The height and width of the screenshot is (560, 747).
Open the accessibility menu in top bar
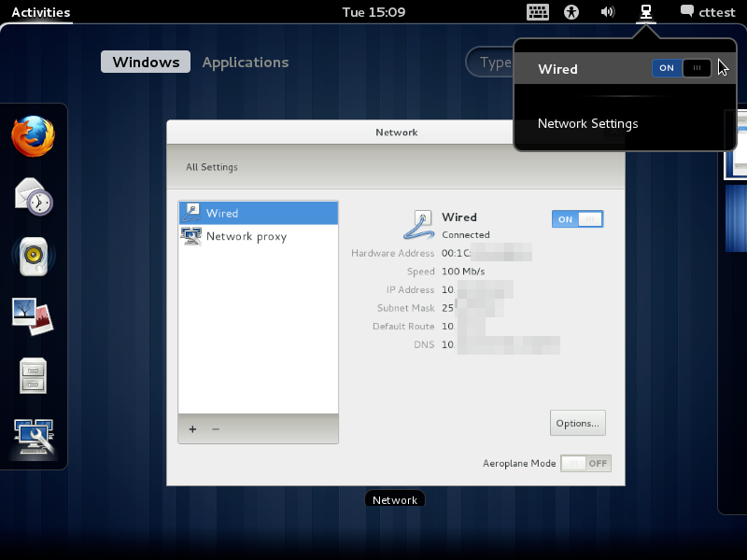(571, 12)
